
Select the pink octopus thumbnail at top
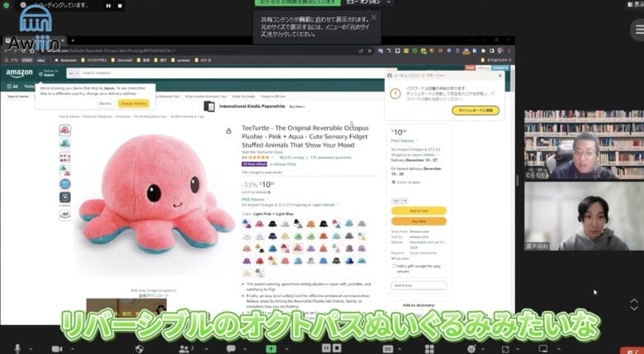65,130
